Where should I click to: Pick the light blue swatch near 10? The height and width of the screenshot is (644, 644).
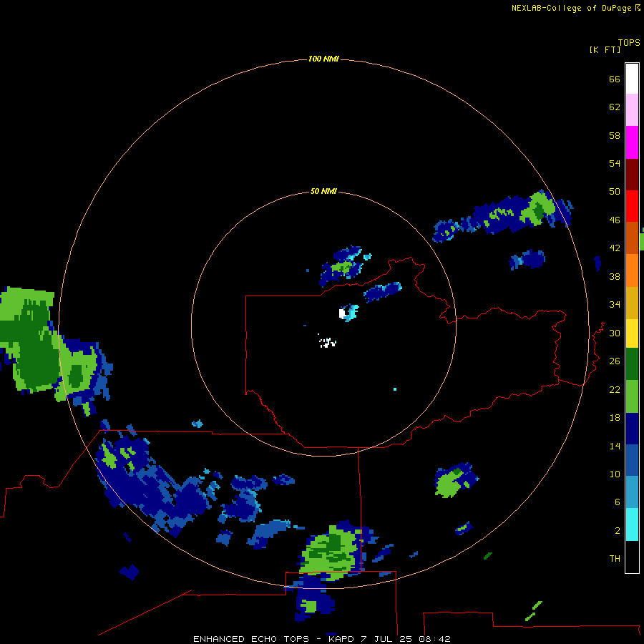pos(632,492)
